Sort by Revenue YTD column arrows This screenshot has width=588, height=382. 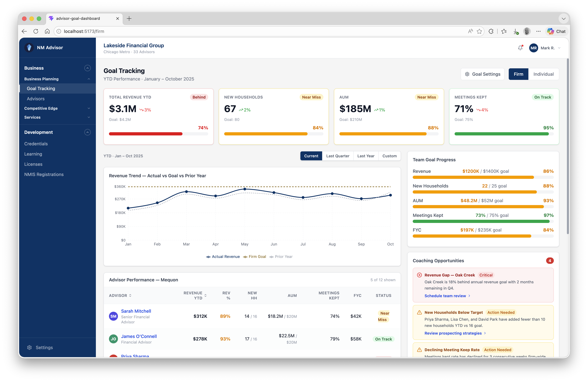[205, 295]
